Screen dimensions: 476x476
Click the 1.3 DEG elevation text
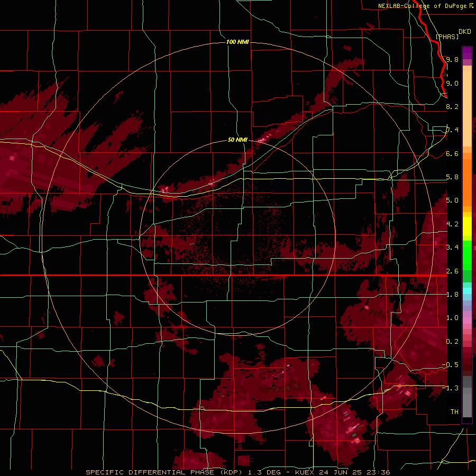coord(266,472)
